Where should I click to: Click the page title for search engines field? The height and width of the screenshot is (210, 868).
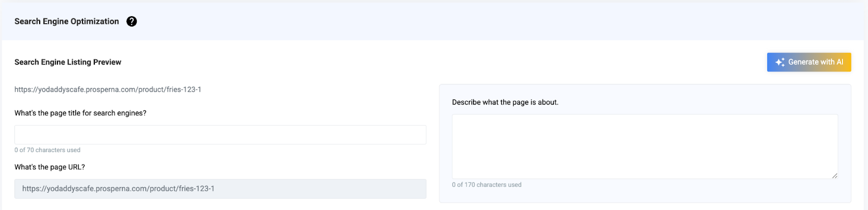coord(220,135)
